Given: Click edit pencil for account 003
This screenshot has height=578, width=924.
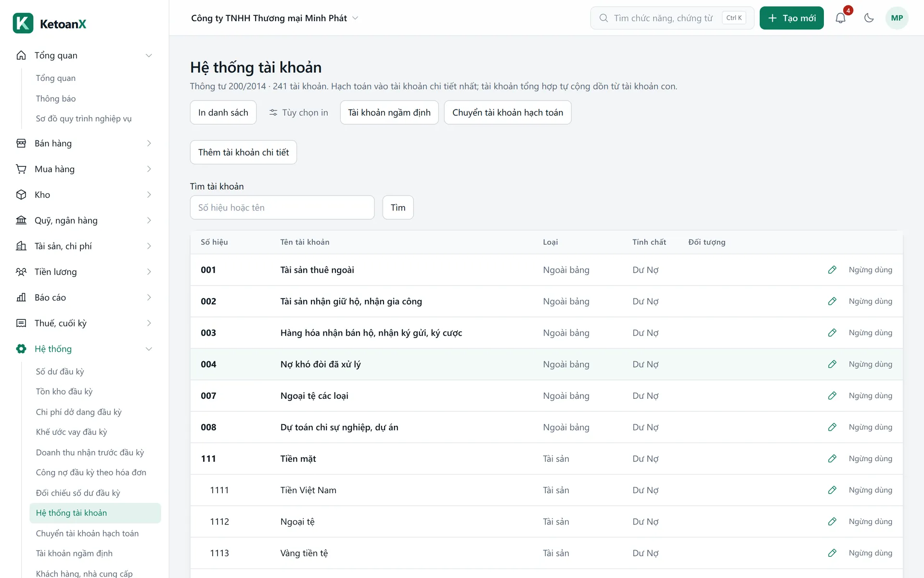Looking at the screenshot, I should click(x=832, y=333).
